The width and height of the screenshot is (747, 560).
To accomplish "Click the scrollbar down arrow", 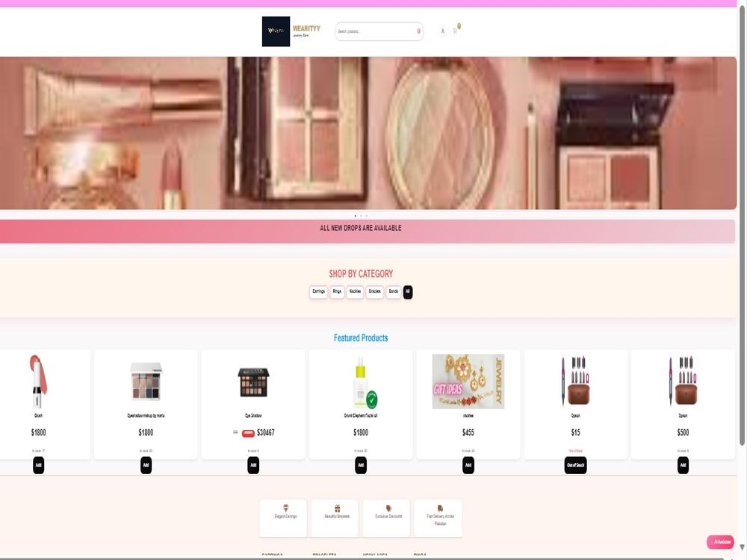I will coord(743,547).
